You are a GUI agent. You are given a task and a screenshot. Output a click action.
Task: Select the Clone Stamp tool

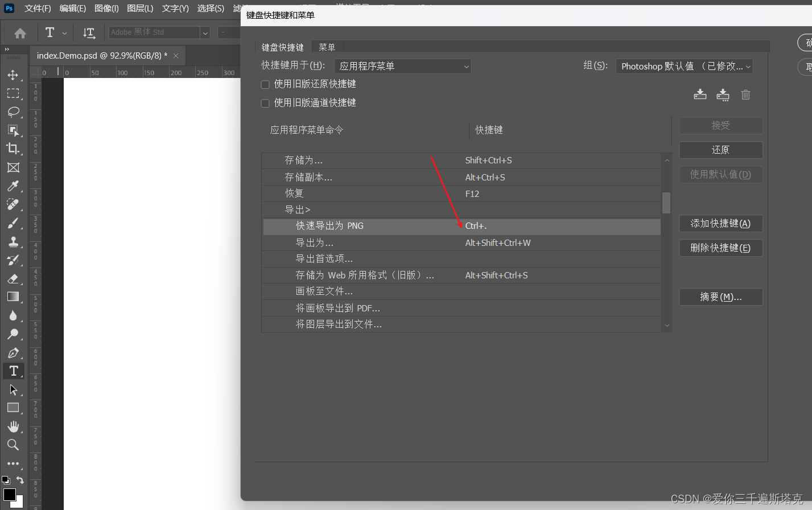(13, 241)
